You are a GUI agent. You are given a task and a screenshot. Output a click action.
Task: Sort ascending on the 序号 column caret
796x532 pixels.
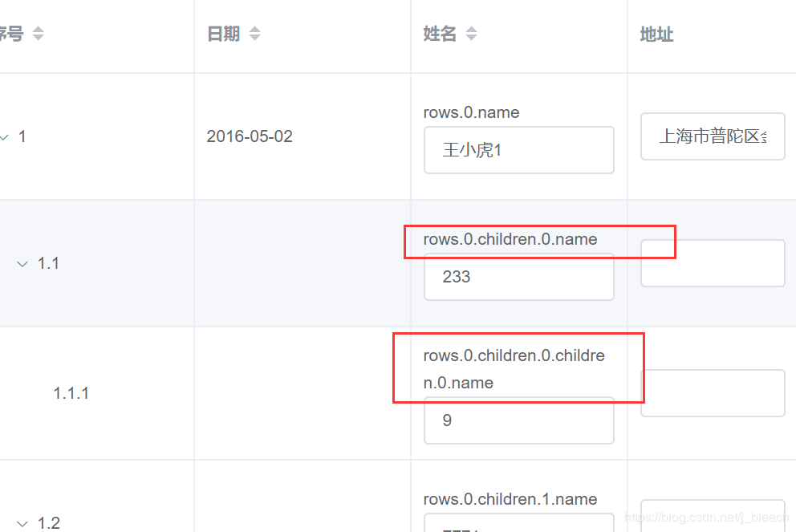point(38,29)
